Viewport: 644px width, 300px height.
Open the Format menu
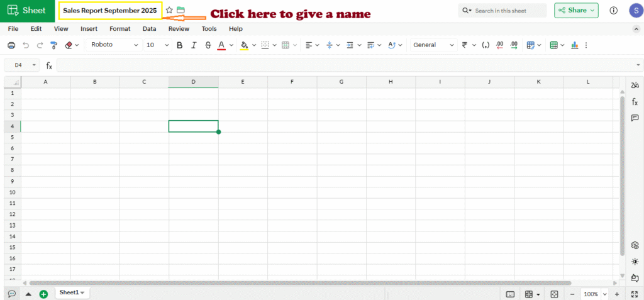tap(120, 29)
